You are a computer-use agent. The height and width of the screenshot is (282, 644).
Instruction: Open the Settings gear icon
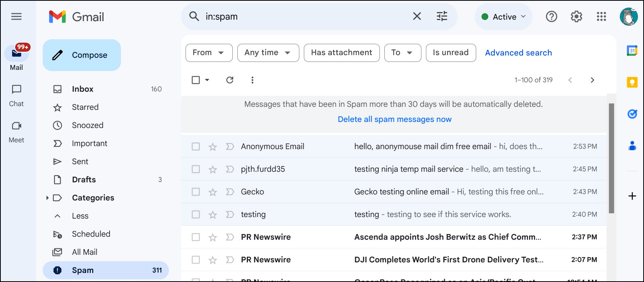click(x=576, y=17)
